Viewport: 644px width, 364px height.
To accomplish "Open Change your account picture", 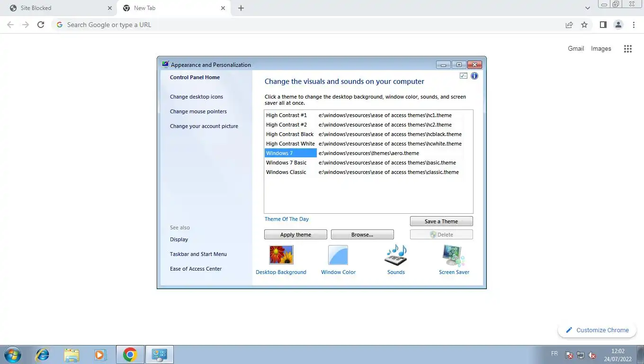I will pos(204,126).
